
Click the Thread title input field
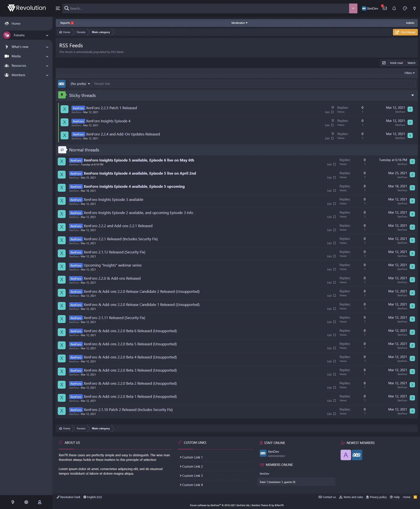tap(254, 84)
